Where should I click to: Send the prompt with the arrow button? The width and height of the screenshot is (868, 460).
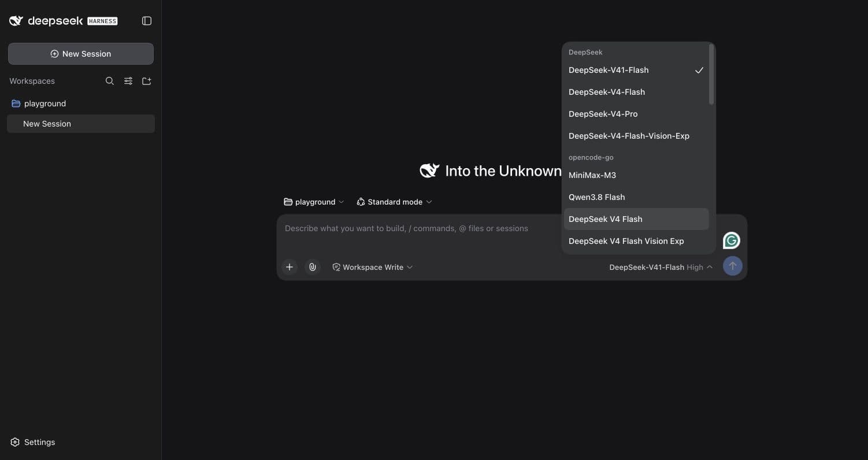tap(732, 266)
